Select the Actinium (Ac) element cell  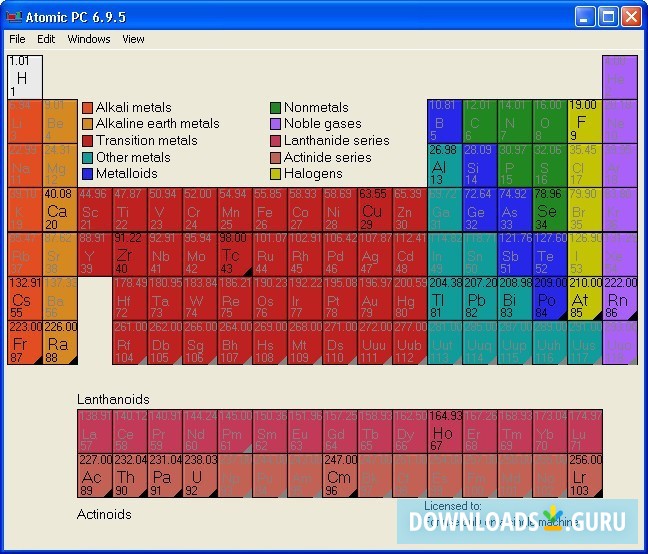pyautogui.click(x=95, y=476)
